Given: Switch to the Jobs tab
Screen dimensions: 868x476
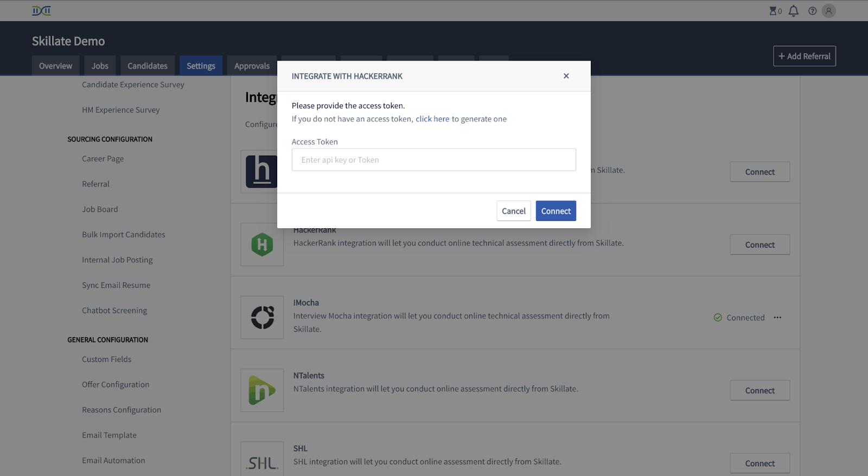Looking at the screenshot, I should pyautogui.click(x=100, y=66).
